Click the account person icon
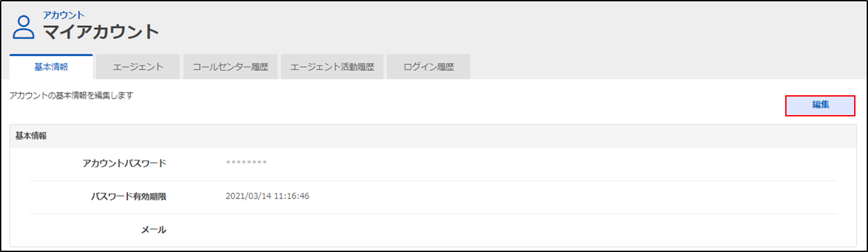868x252 pixels. point(24,27)
